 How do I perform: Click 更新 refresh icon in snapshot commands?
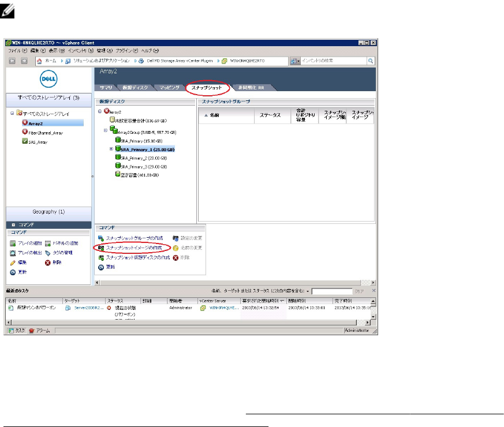[101, 267]
